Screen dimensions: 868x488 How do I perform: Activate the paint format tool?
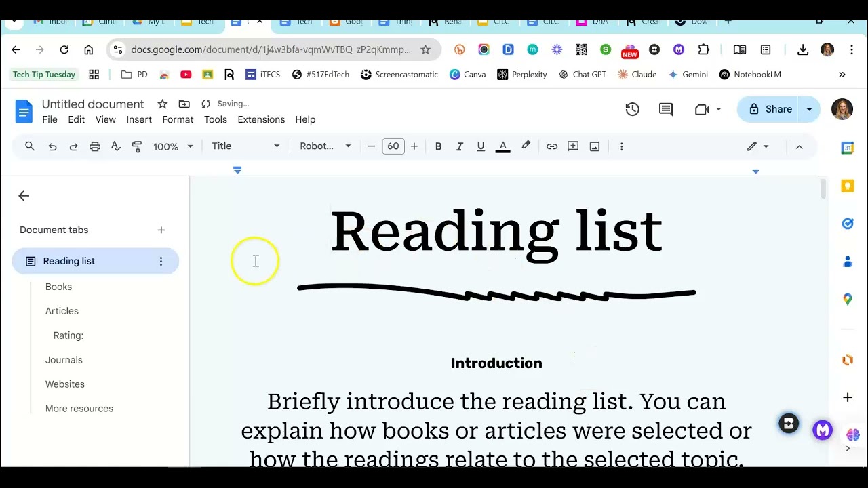pos(137,146)
